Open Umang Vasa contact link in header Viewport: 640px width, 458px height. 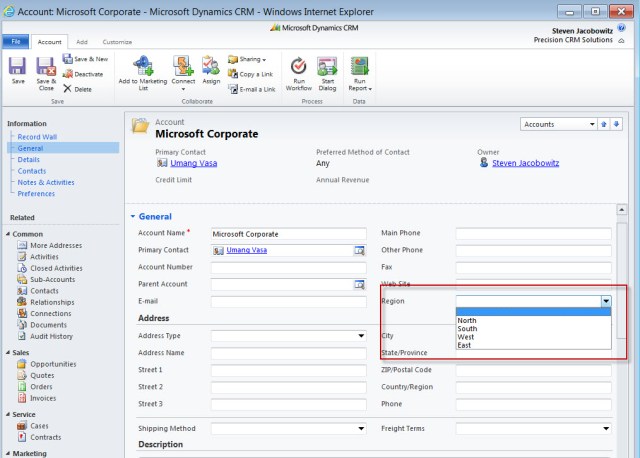[x=194, y=163]
